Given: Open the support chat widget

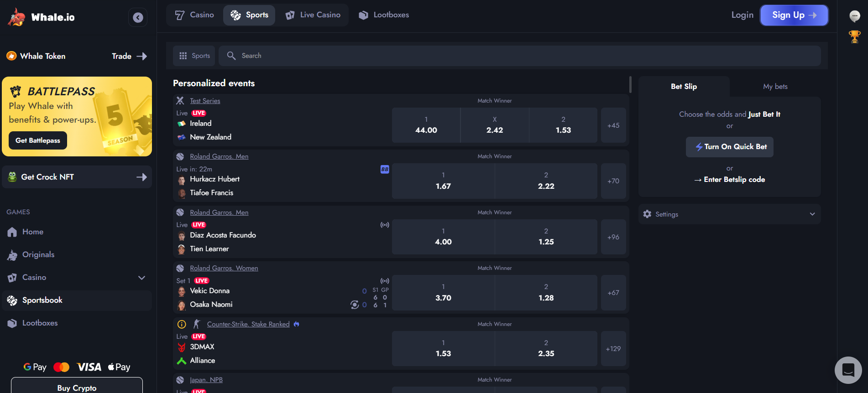Looking at the screenshot, I should 848,370.
